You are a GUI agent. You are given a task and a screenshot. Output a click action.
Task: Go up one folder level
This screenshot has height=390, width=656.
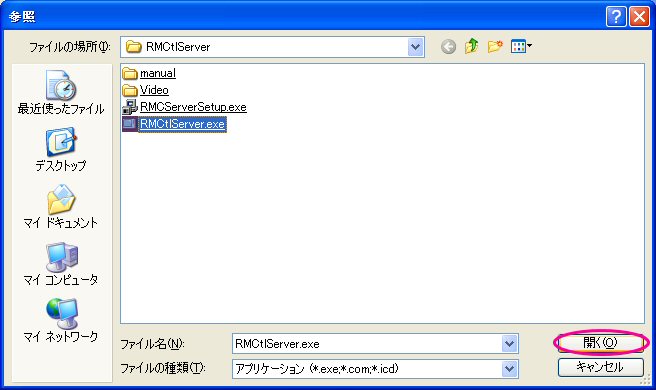click(472, 46)
